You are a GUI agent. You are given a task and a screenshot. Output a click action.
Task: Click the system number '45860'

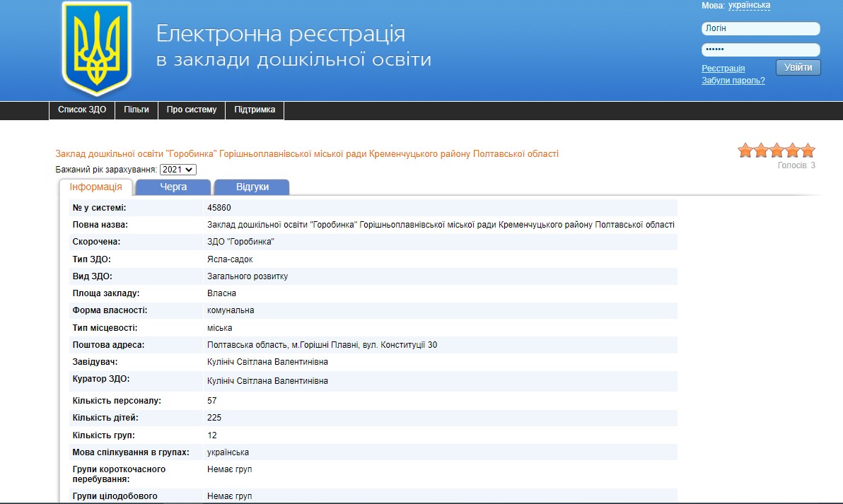click(219, 207)
